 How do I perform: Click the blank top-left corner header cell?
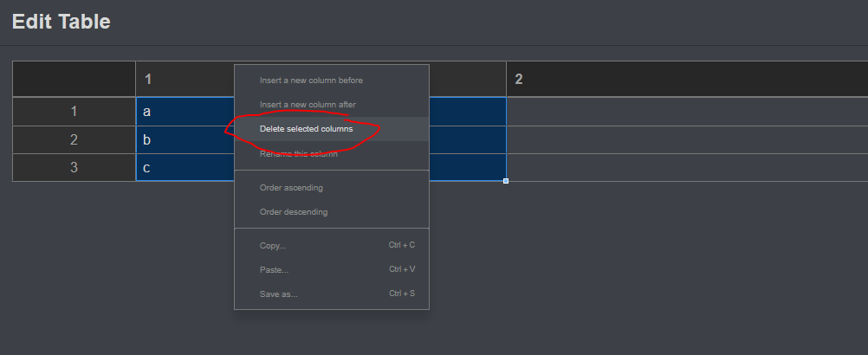pyautogui.click(x=74, y=80)
